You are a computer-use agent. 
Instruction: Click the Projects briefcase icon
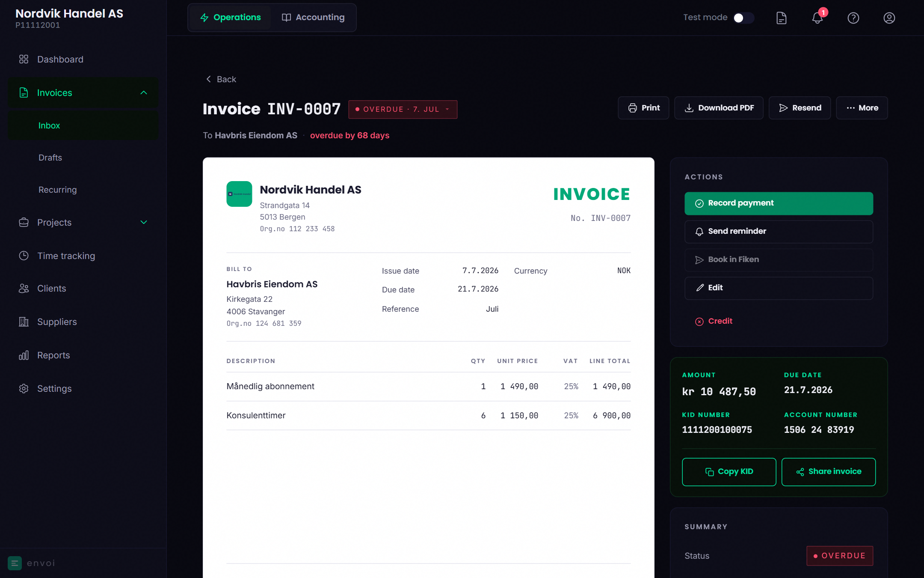pos(24,222)
